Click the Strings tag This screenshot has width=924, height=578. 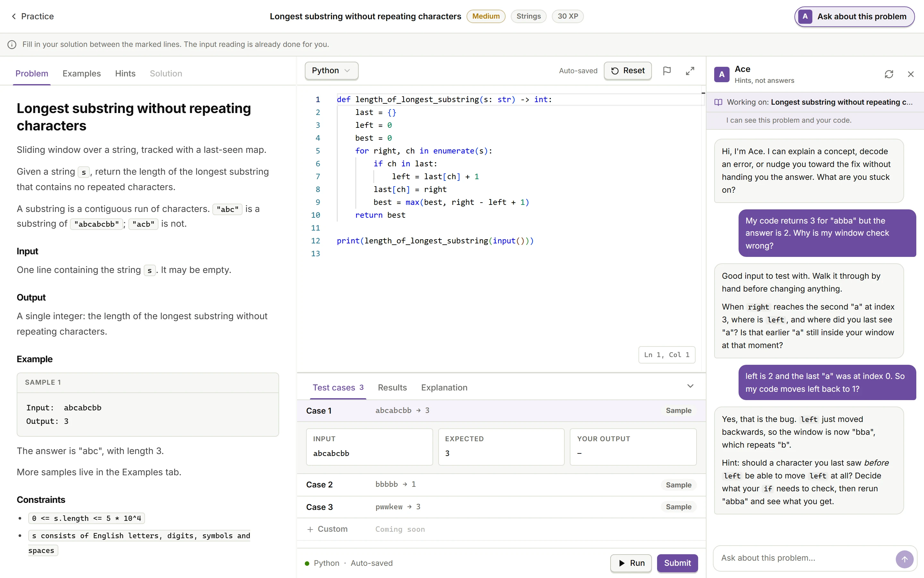(528, 16)
